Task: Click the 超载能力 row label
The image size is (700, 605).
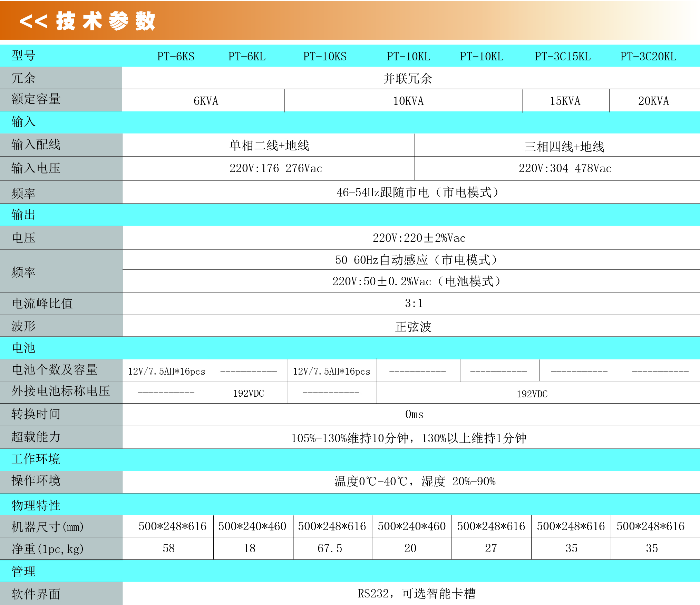Action: coord(36,437)
